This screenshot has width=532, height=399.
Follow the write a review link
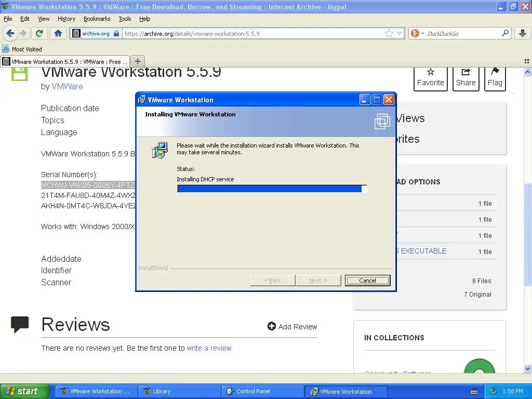(x=209, y=348)
